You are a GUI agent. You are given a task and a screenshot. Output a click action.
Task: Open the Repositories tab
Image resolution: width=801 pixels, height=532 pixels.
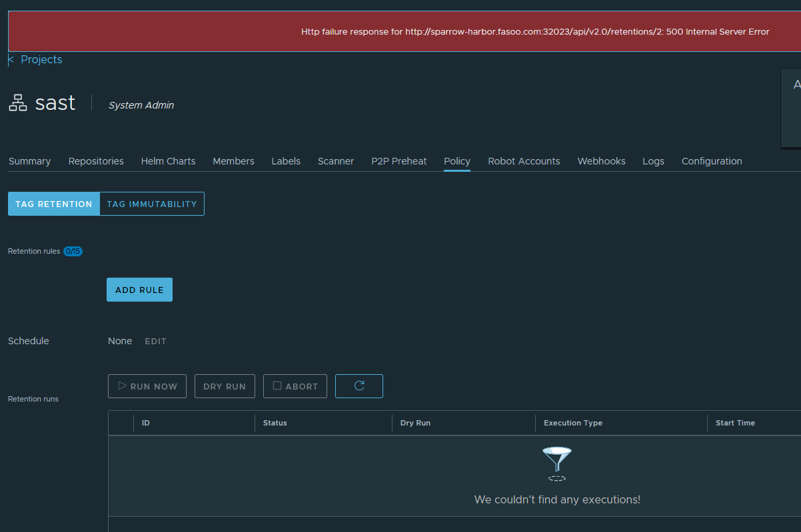click(x=96, y=161)
